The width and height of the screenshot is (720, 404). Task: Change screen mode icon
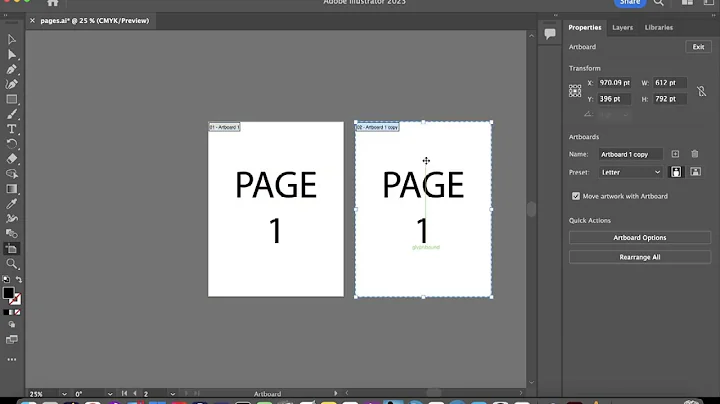coord(11,340)
